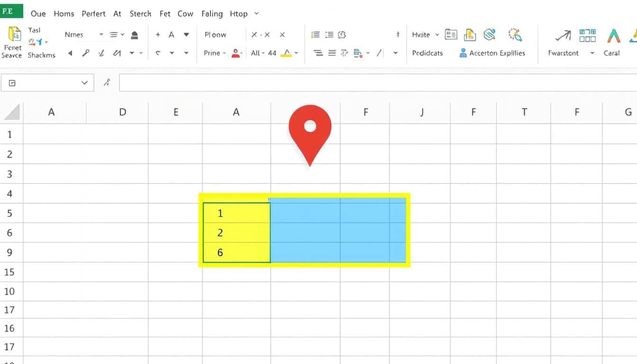Open the Nmes font dropdown

[x=101, y=35]
